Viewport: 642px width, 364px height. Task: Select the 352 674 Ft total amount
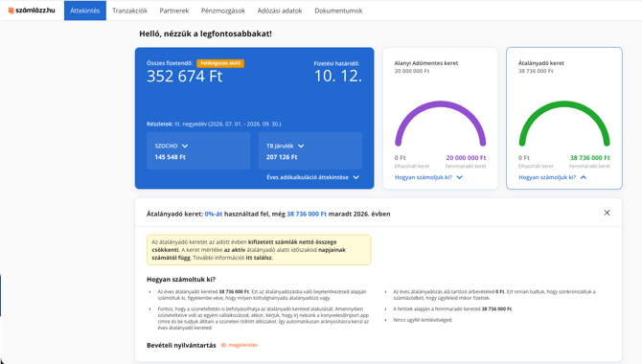(x=185, y=77)
